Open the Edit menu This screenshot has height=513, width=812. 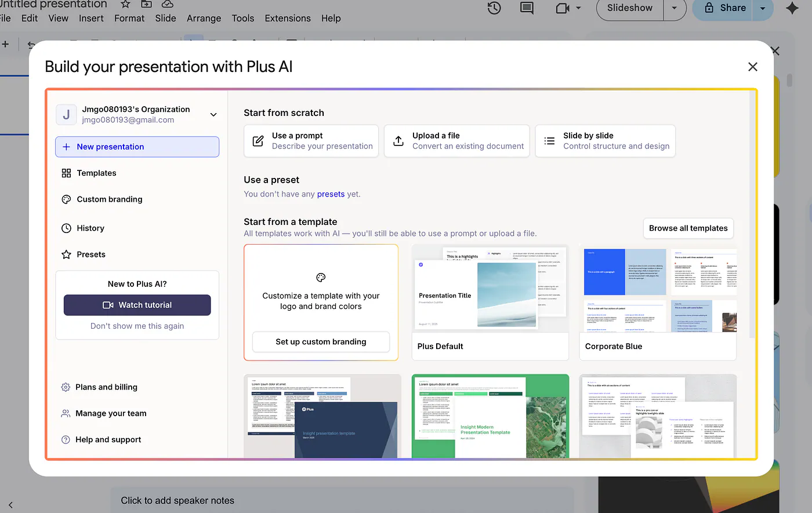tap(30, 18)
